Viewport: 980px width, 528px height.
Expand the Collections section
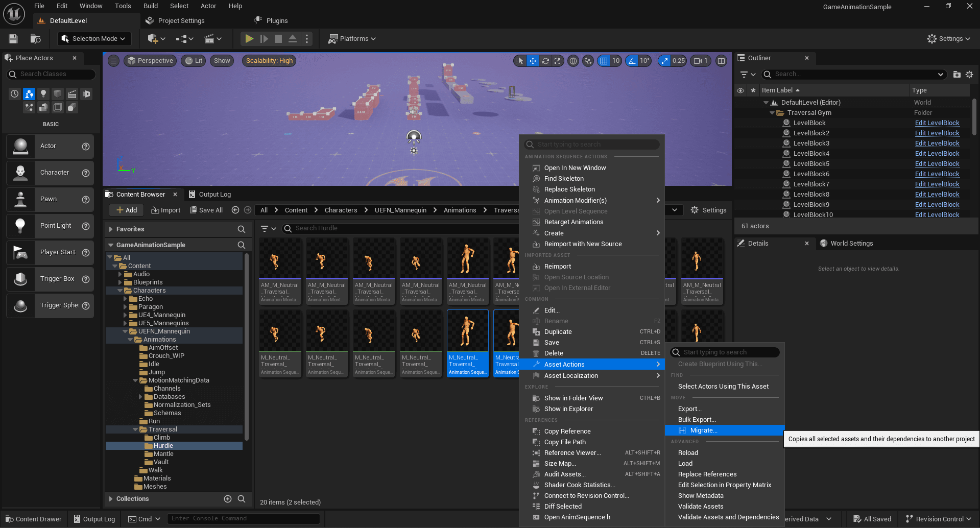coord(111,499)
